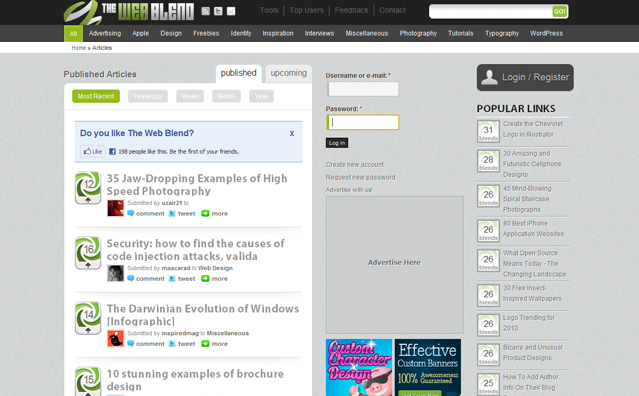Open the Typography category
Image resolution: width=639 pixels, height=396 pixels.
coord(502,33)
